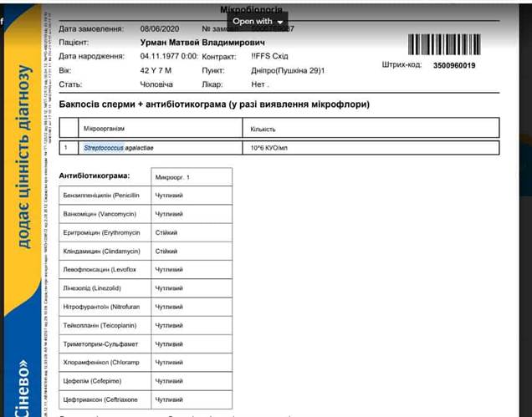Click the Сінево logo on sidebar
The height and width of the screenshot is (417, 532).
point(23,389)
